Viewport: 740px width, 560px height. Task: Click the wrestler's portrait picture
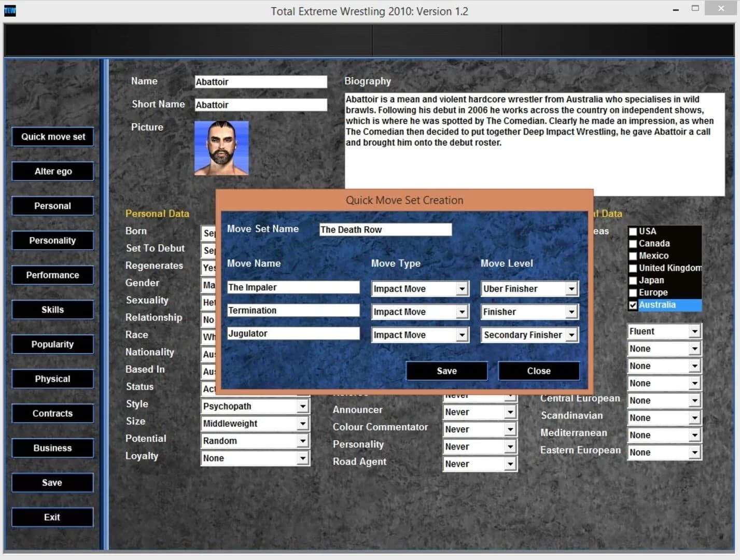221,148
